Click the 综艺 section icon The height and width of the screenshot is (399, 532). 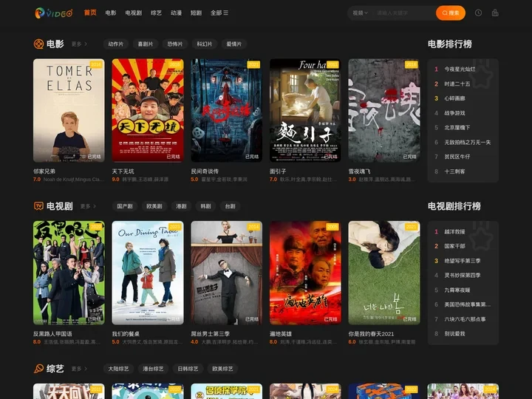[38, 369]
